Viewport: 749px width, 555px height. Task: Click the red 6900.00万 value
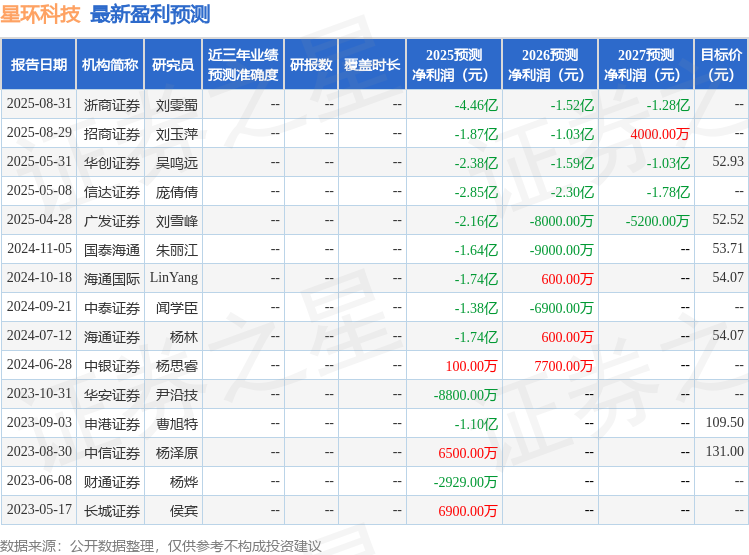(x=468, y=512)
